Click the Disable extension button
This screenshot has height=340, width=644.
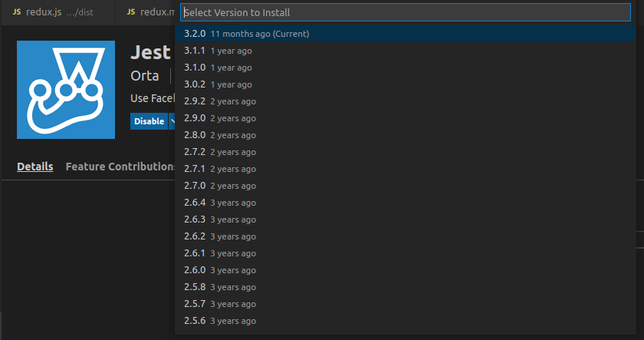tap(149, 121)
